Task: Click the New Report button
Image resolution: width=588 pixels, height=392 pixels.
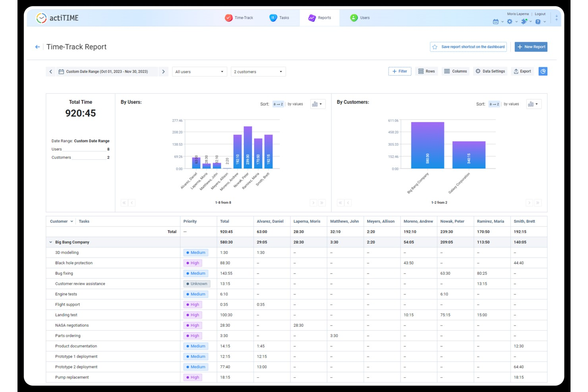Action: point(531,47)
